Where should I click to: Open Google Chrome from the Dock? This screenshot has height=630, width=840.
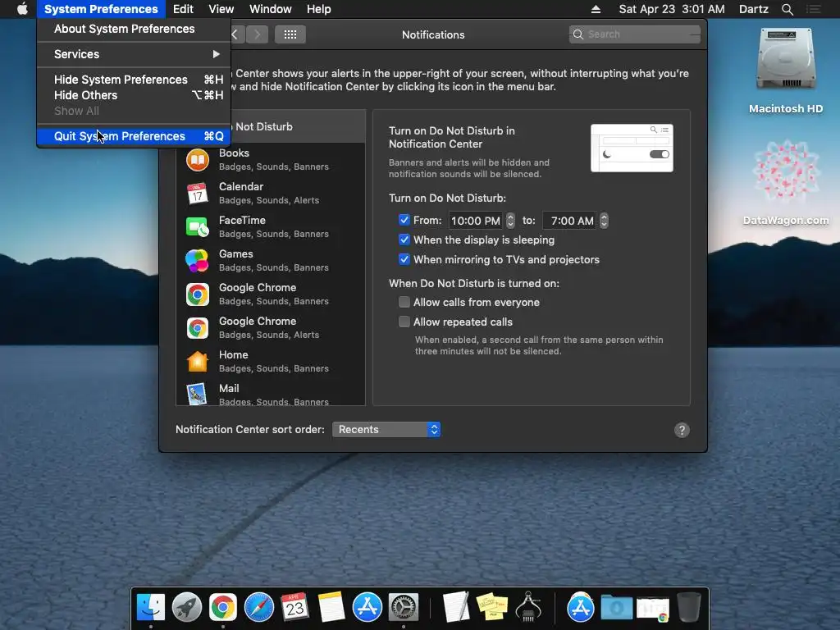coord(223,607)
